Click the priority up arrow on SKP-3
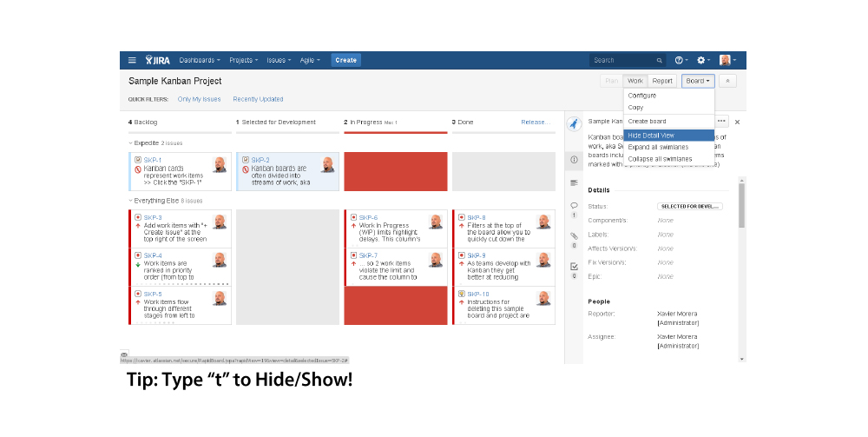Viewport: 868px width, 437px height. coord(138,226)
